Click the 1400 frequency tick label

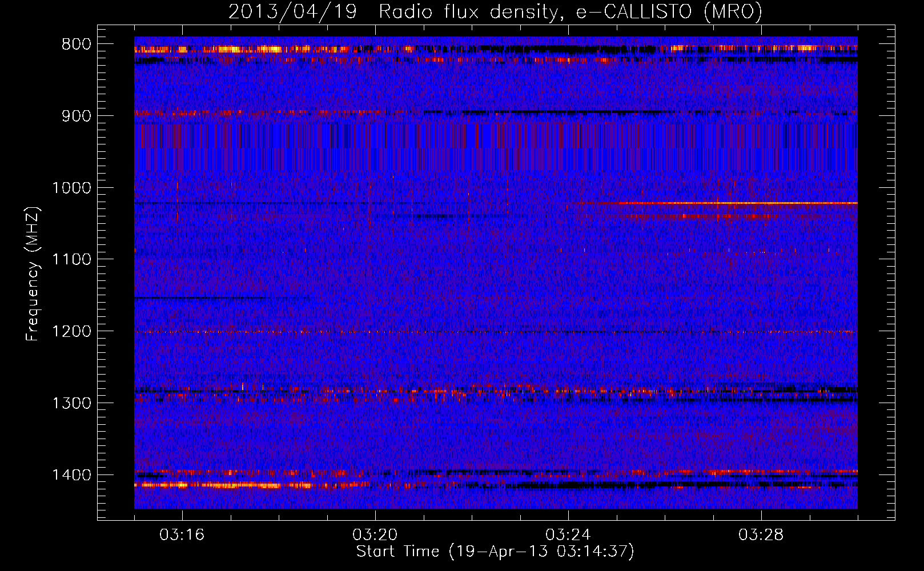tap(71, 475)
